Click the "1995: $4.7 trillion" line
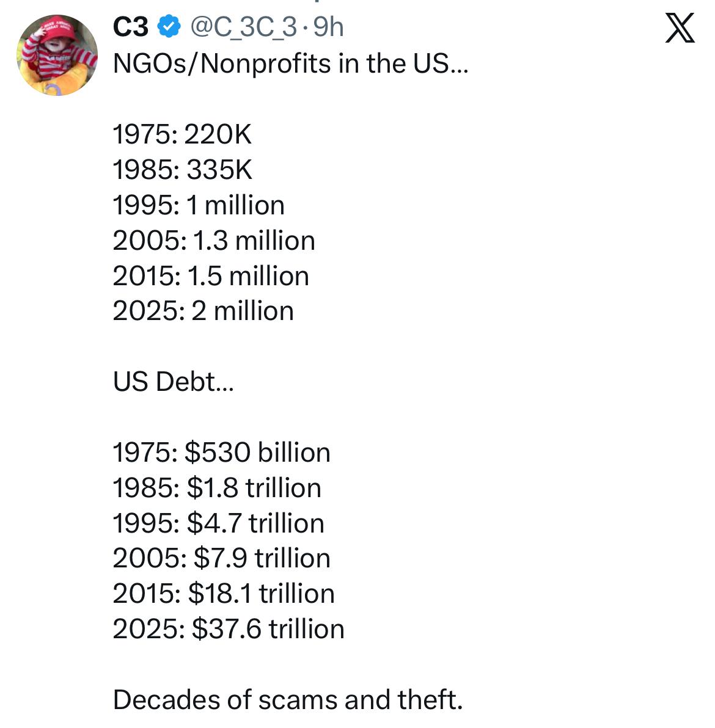 [218, 523]
